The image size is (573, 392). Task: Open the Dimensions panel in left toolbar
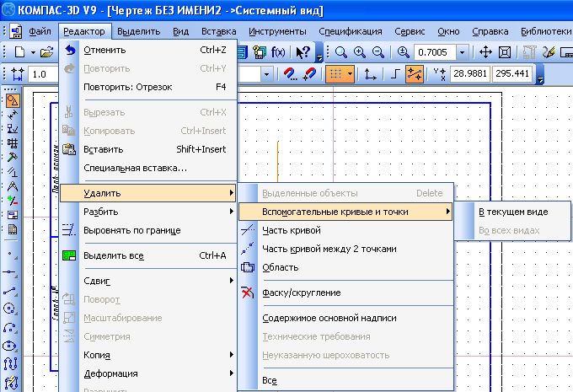[x=13, y=115]
